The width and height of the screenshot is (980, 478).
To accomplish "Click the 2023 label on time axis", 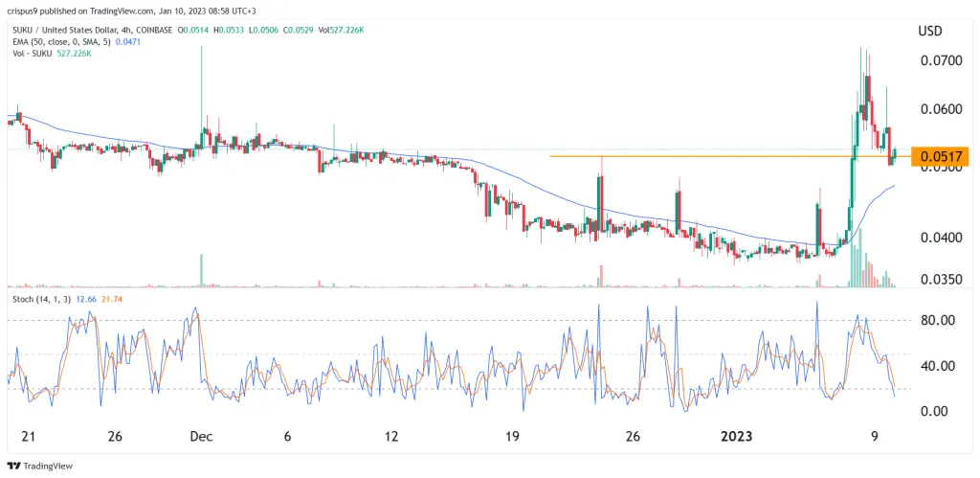I will point(736,436).
